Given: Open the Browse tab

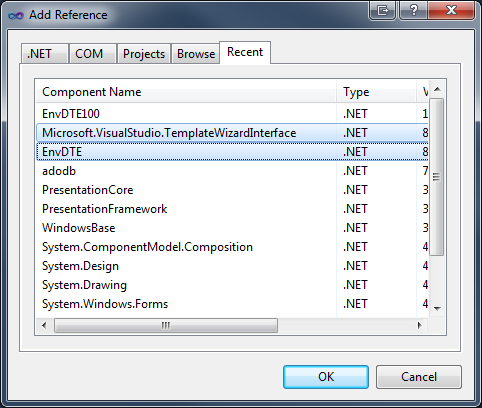Looking at the screenshot, I should tap(196, 54).
